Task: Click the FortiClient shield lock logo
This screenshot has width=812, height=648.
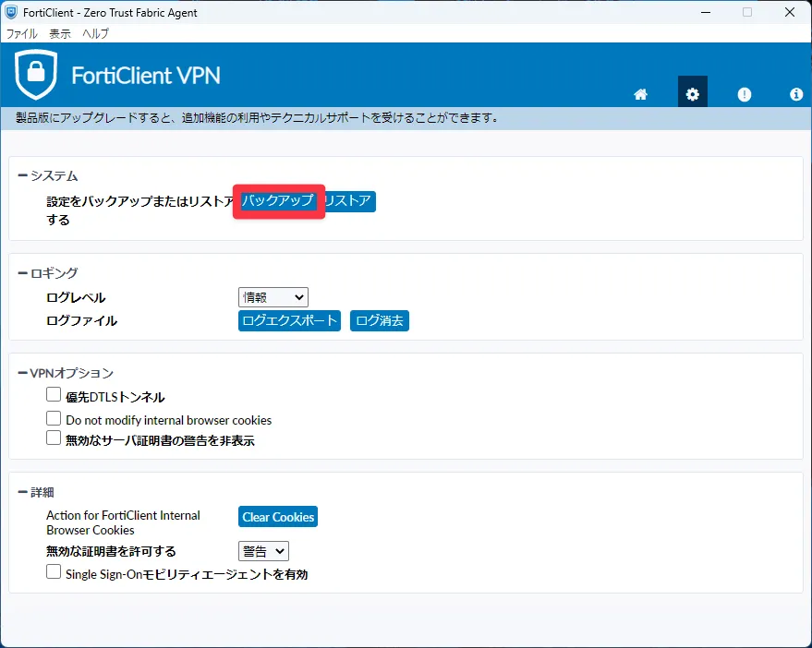Action: (36, 75)
